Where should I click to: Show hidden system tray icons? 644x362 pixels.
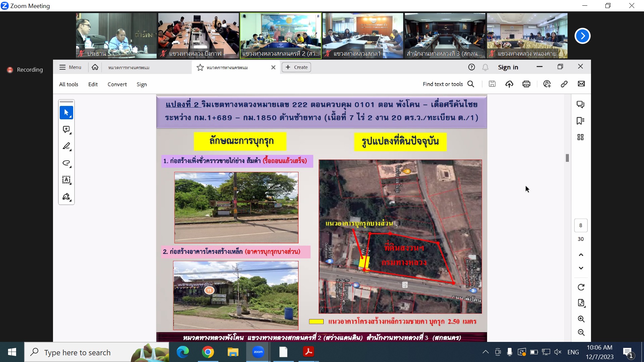(485, 352)
